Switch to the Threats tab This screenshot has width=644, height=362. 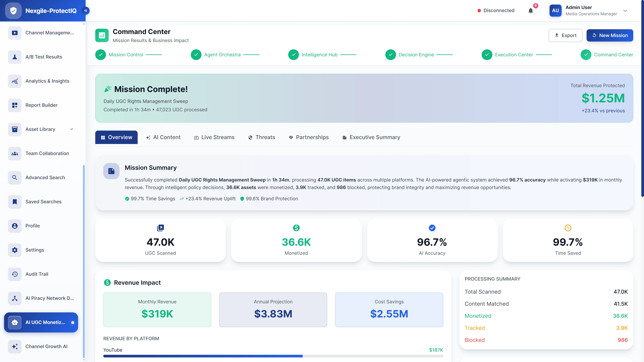tap(261, 137)
